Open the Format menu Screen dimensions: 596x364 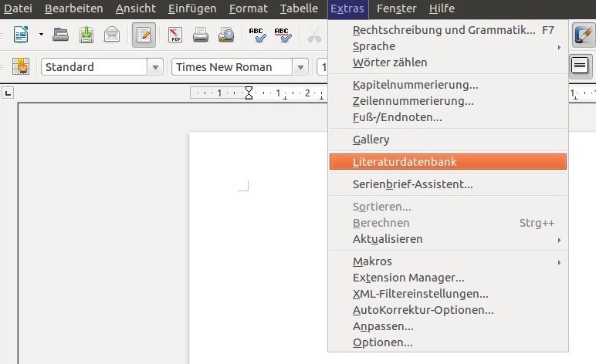coord(248,8)
